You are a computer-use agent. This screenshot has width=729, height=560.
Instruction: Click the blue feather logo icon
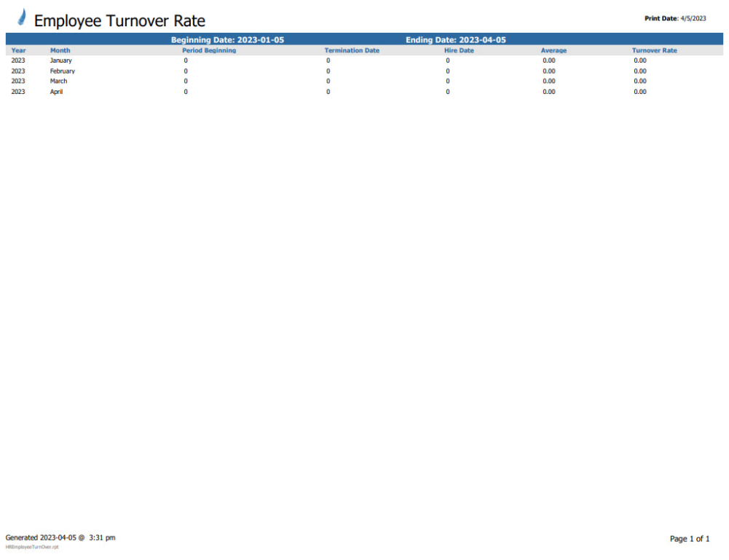(23, 17)
